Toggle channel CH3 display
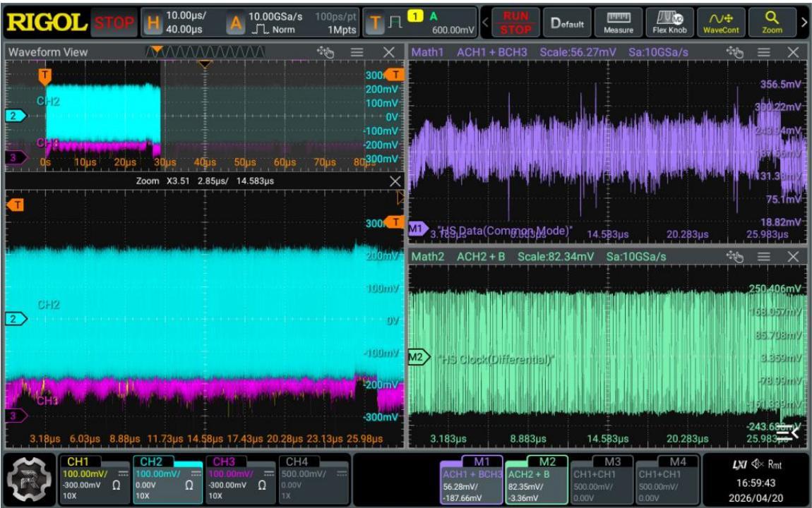The image size is (812, 508). point(241,480)
